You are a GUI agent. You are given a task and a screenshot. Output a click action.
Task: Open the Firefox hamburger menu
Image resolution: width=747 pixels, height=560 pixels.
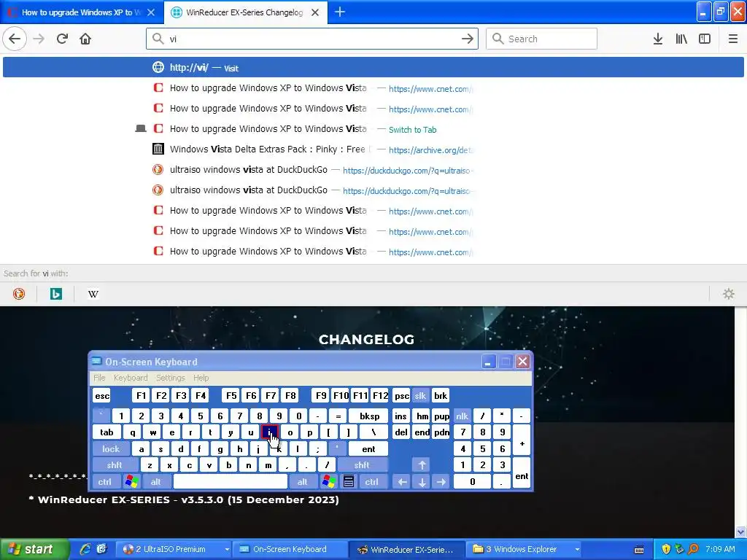coord(732,39)
